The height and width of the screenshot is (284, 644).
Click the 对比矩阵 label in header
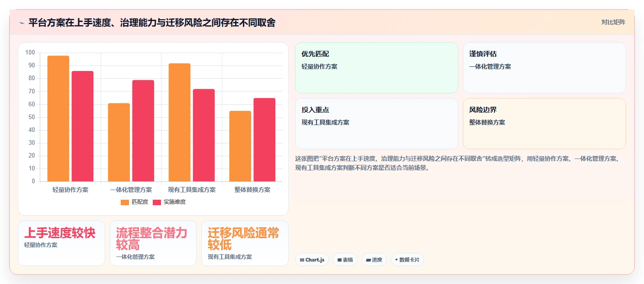(613, 22)
